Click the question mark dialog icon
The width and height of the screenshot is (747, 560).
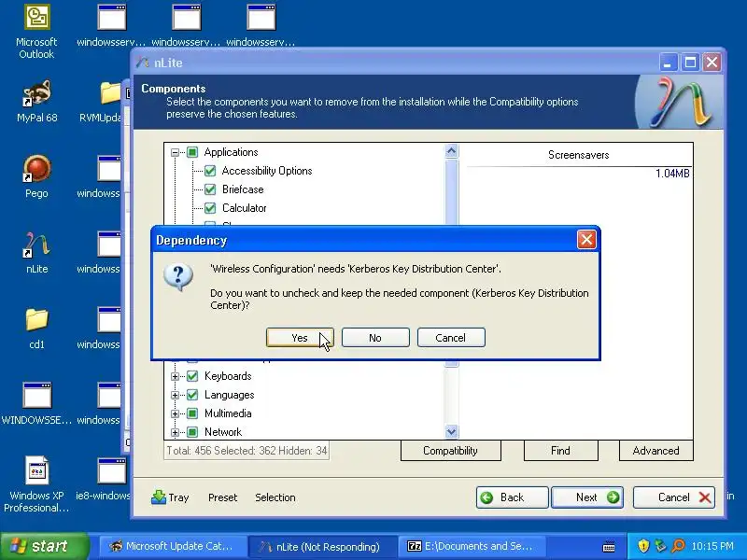click(178, 276)
